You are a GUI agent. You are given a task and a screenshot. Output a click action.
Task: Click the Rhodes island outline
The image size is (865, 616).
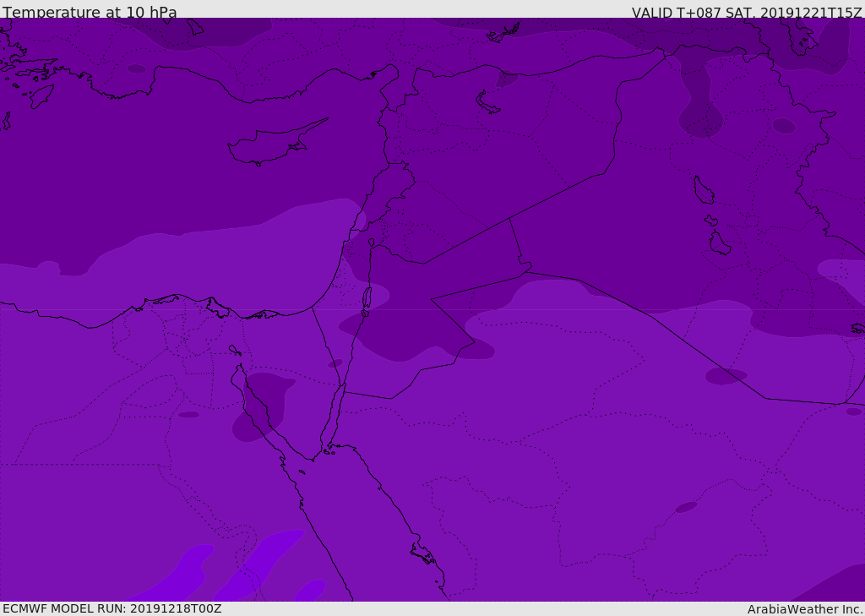tap(41, 96)
